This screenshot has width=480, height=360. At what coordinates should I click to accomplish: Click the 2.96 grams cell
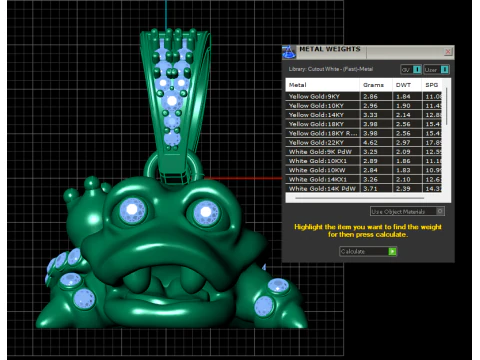point(376,106)
